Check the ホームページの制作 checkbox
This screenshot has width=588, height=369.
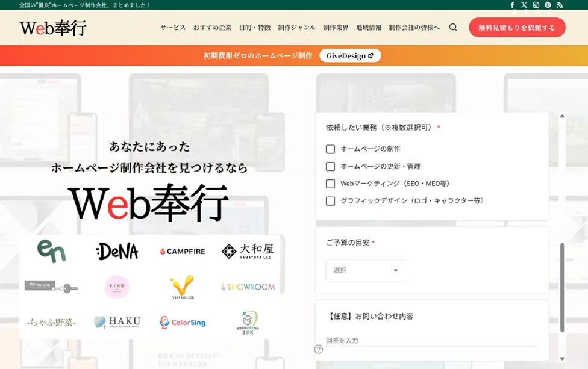click(x=330, y=149)
